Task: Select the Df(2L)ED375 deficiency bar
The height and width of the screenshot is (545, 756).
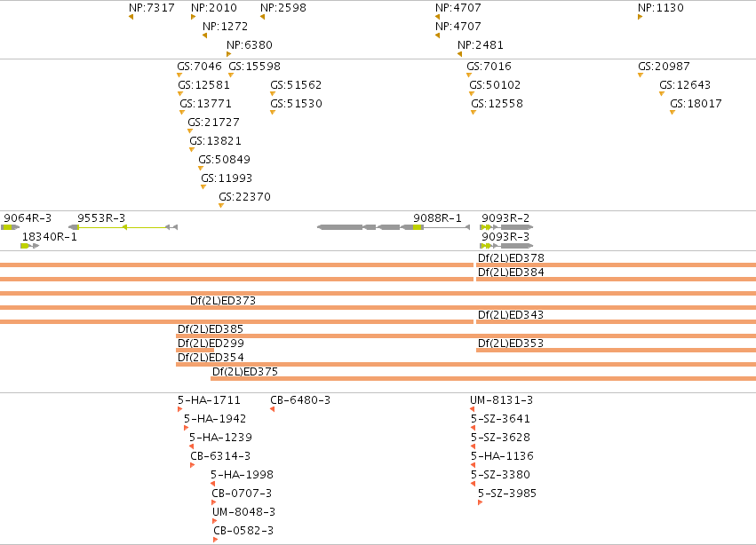Action: (x=483, y=379)
